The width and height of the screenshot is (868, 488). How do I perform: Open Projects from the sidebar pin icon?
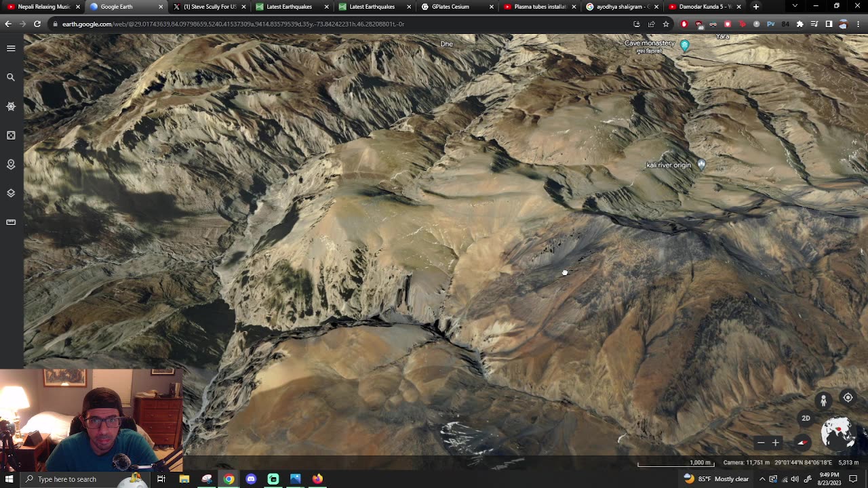pyautogui.click(x=11, y=164)
